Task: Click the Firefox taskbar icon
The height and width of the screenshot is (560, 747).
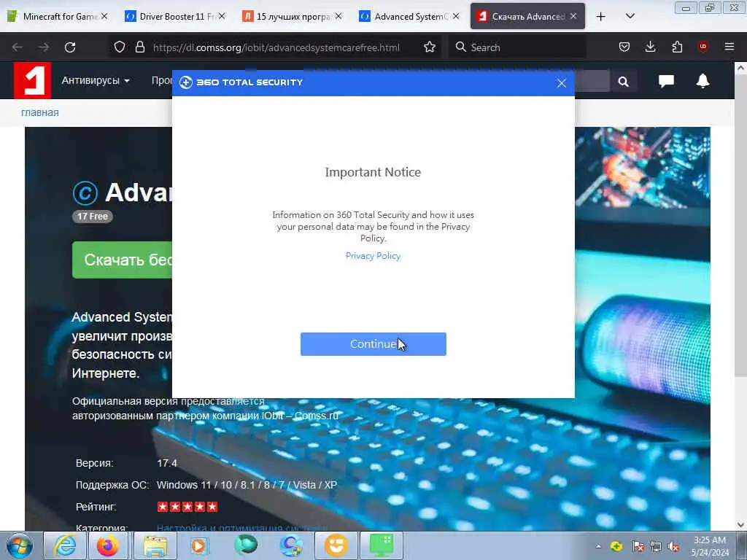Action: pos(108,545)
